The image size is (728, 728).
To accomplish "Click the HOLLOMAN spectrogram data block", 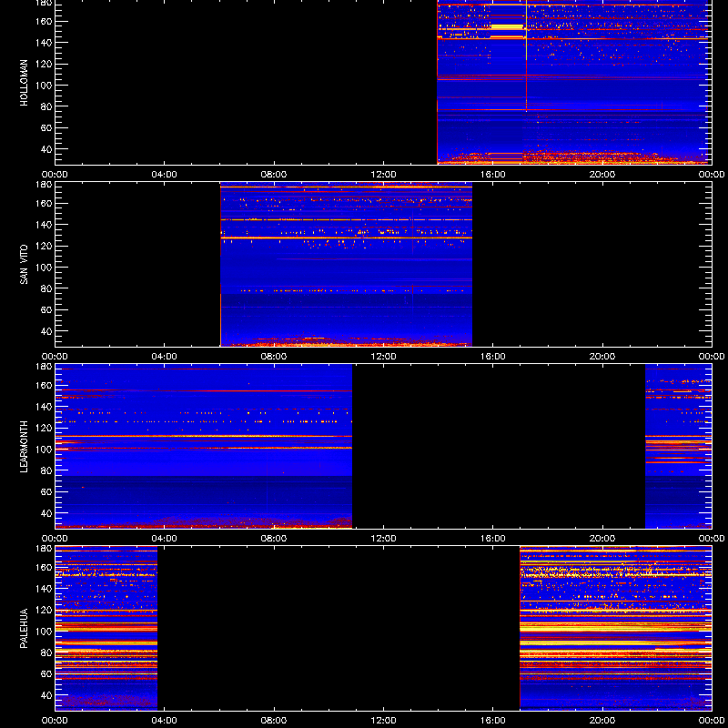I will (x=572, y=83).
